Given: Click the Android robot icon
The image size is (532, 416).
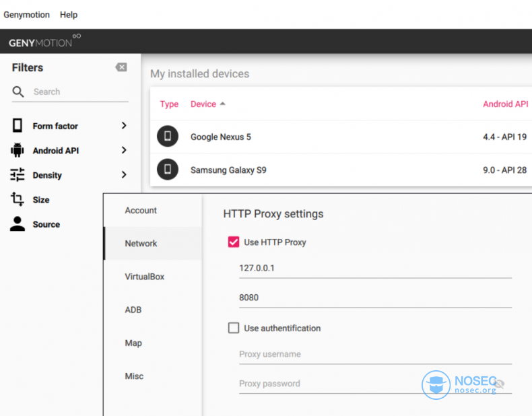Looking at the screenshot, I should [18, 150].
